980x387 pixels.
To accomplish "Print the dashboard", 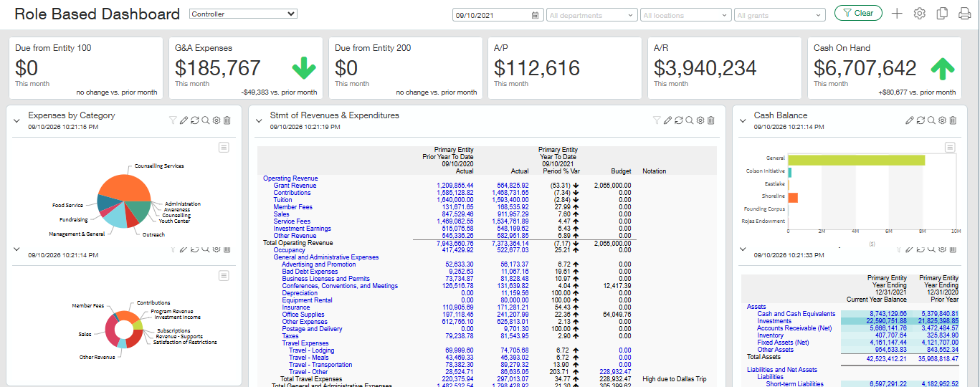I will click(x=964, y=13).
